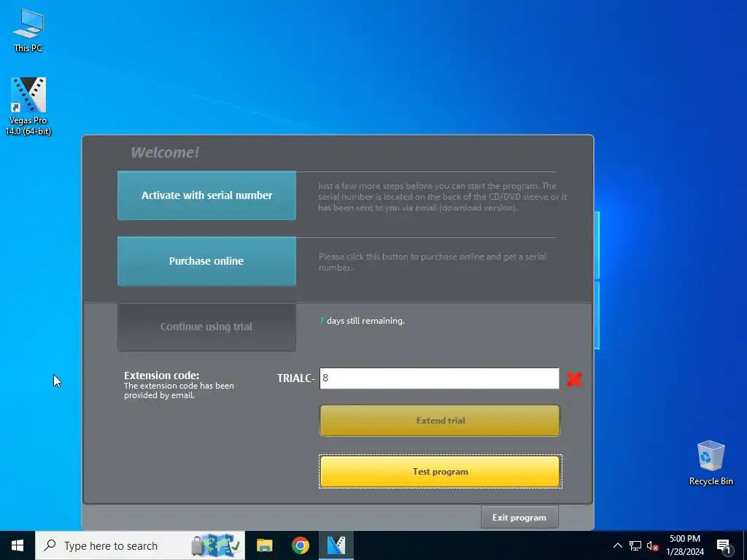The image size is (747, 560).
Task: Open the Windows Start menu
Action: pos(18,545)
